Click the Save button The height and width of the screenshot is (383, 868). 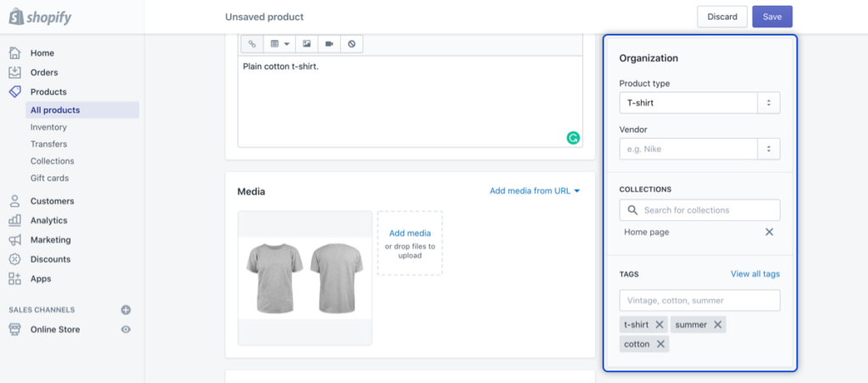(x=772, y=17)
